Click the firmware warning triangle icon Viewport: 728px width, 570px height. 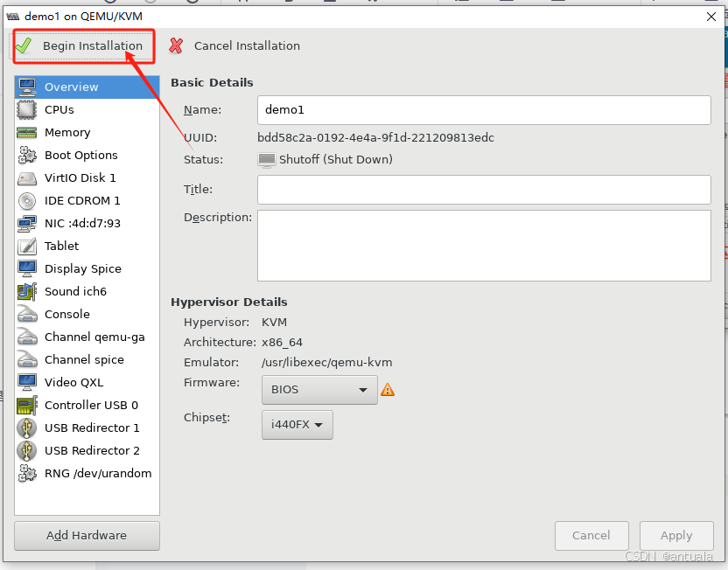pyautogui.click(x=388, y=390)
